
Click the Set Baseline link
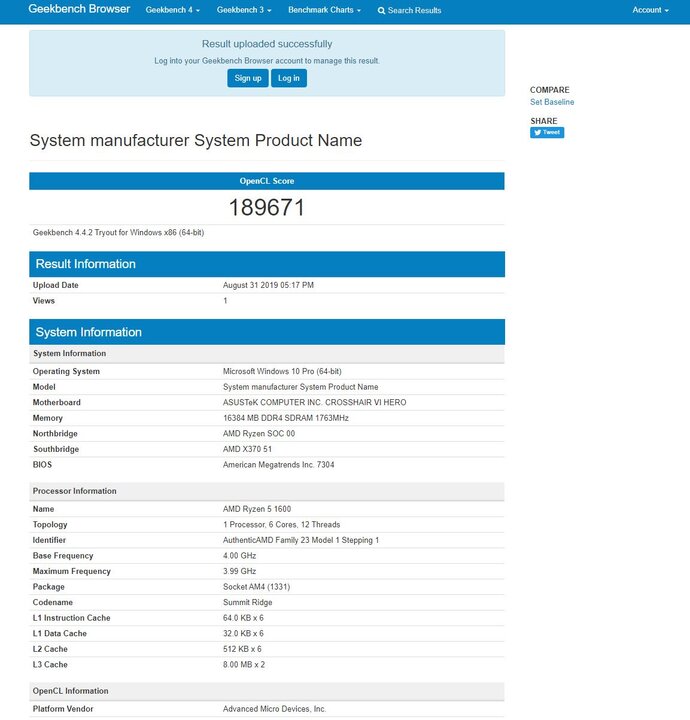552,102
